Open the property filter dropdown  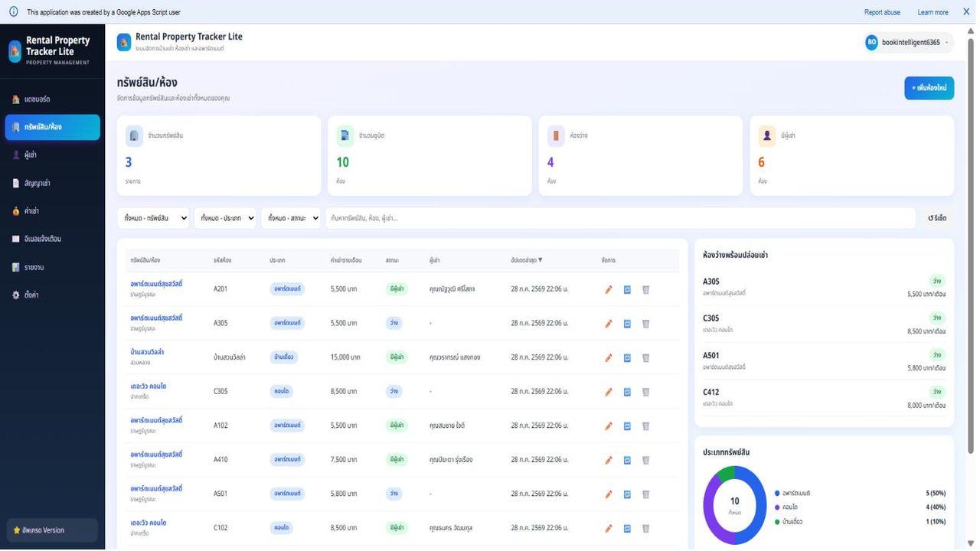[153, 218]
